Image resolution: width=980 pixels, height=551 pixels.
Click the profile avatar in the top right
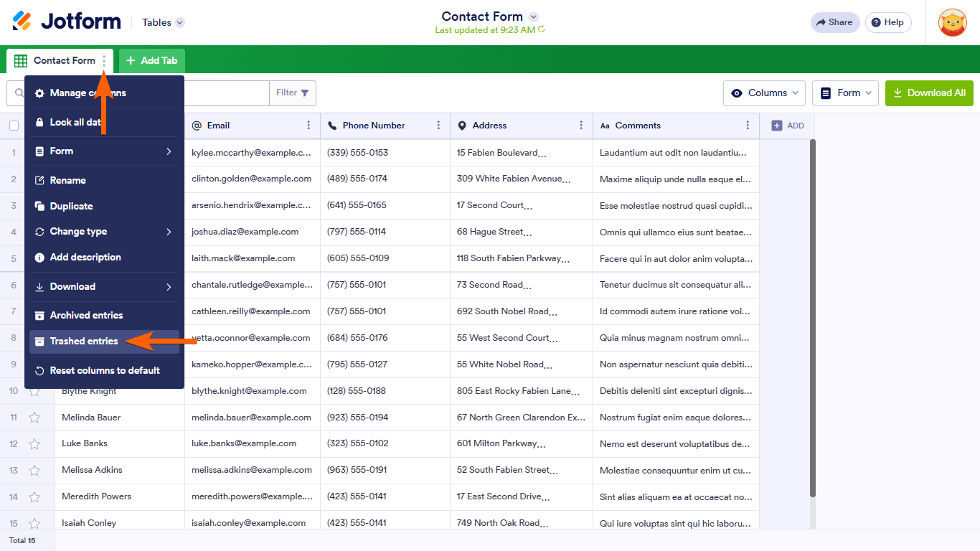(x=952, y=22)
